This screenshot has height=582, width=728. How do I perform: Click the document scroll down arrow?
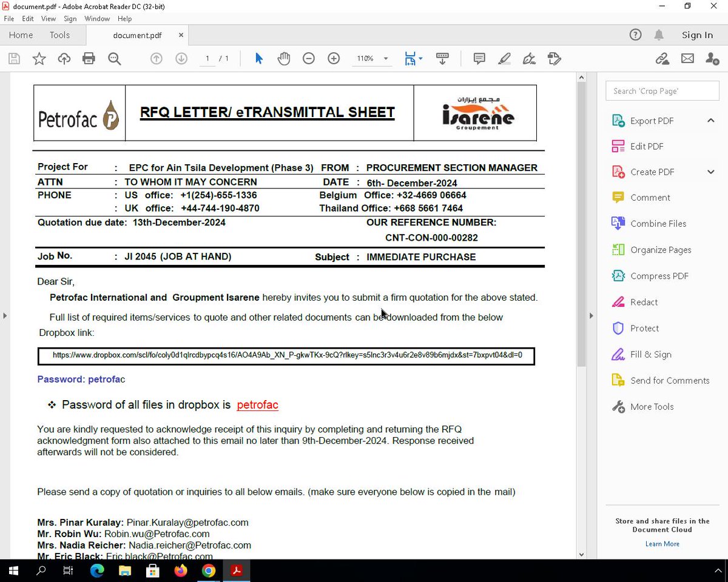pos(582,554)
